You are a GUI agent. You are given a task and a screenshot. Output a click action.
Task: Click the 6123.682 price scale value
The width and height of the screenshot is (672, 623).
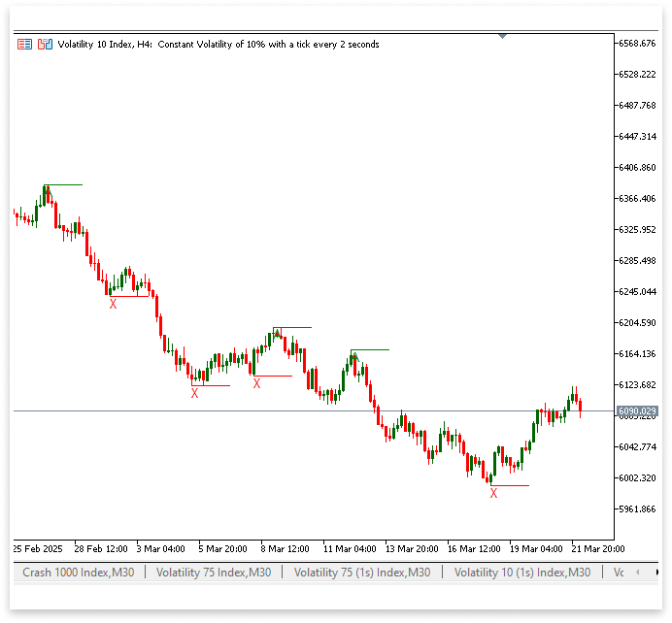tap(637, 385)
